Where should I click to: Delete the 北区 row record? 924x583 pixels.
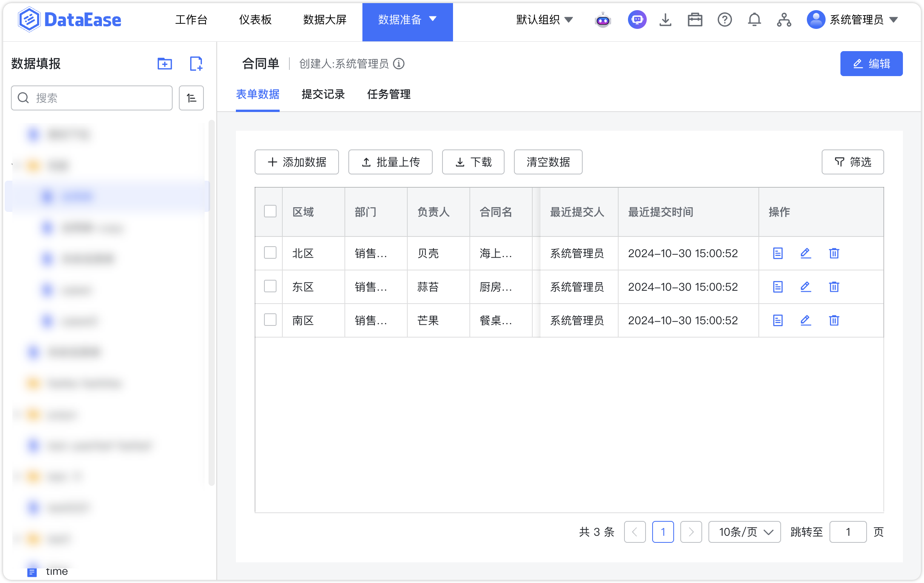(834, 253)
